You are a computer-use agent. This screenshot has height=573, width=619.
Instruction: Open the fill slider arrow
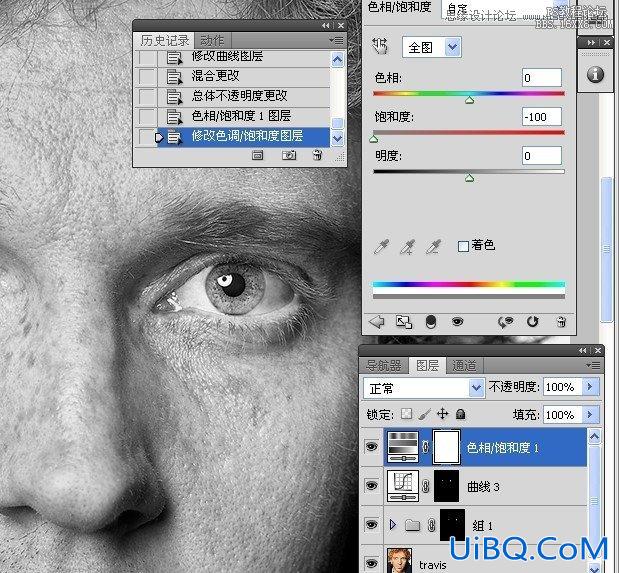click(x=591, y=415)
